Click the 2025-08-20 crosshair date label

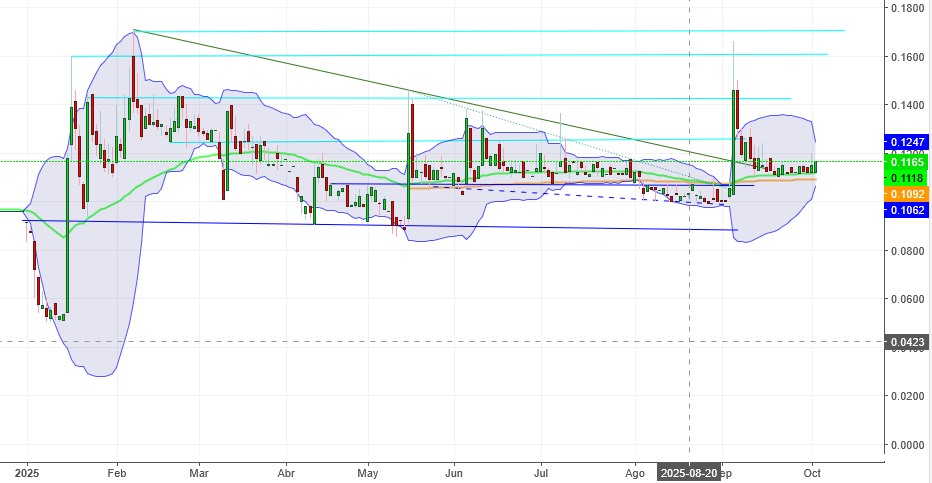click(x=688, y=473)
